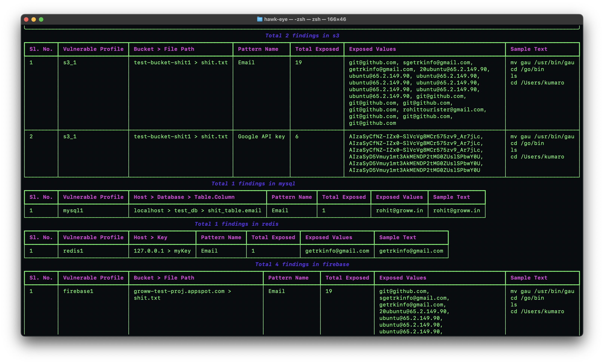Image resolution: width=604 pixels, height=364 pixels.
Task: Click rohit@groww.in in Exposed Values column
Action: point(399,211)
